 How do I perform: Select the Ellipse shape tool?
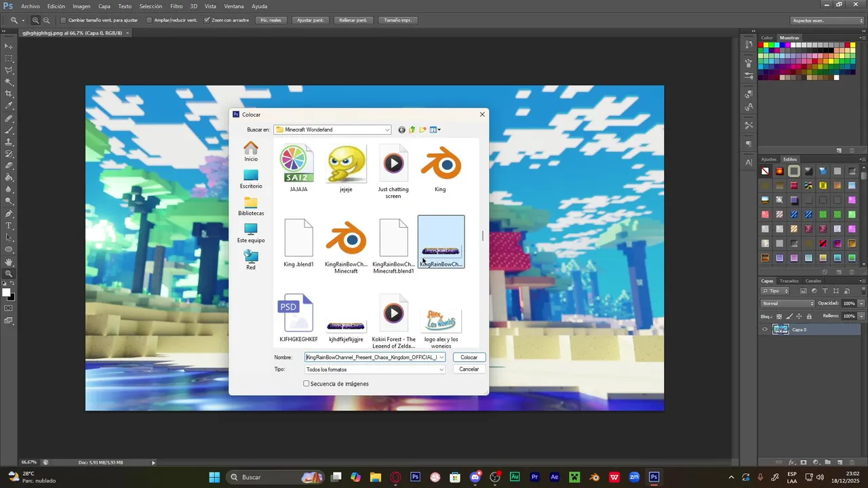(9, 249)
